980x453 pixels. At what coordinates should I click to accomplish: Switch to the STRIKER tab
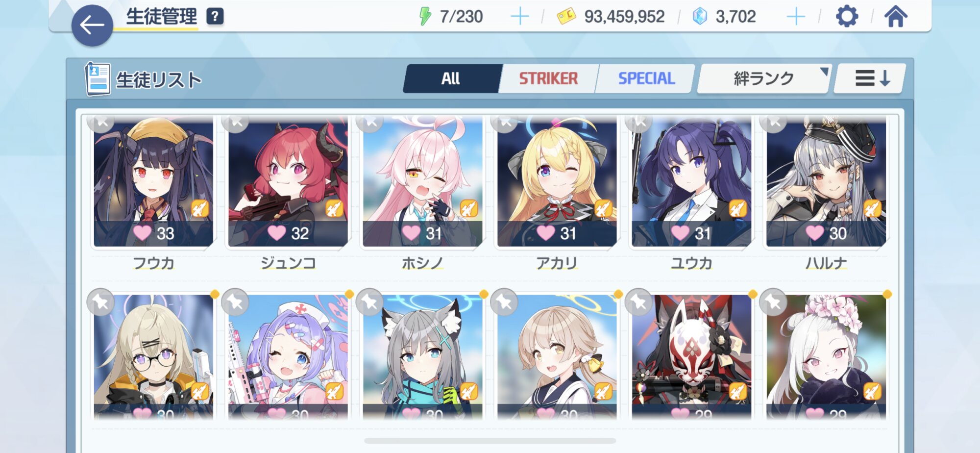548,78
